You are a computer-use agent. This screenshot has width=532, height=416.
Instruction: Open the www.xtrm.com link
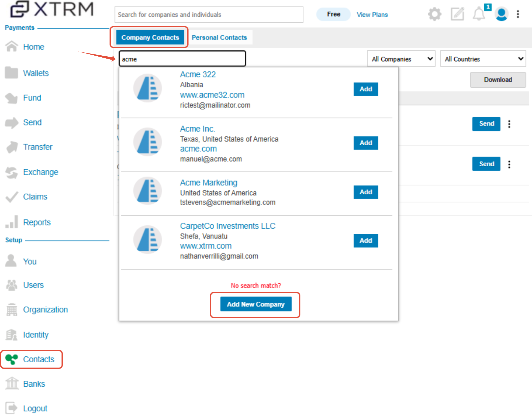pyautogui.click(x=206, y=246)
